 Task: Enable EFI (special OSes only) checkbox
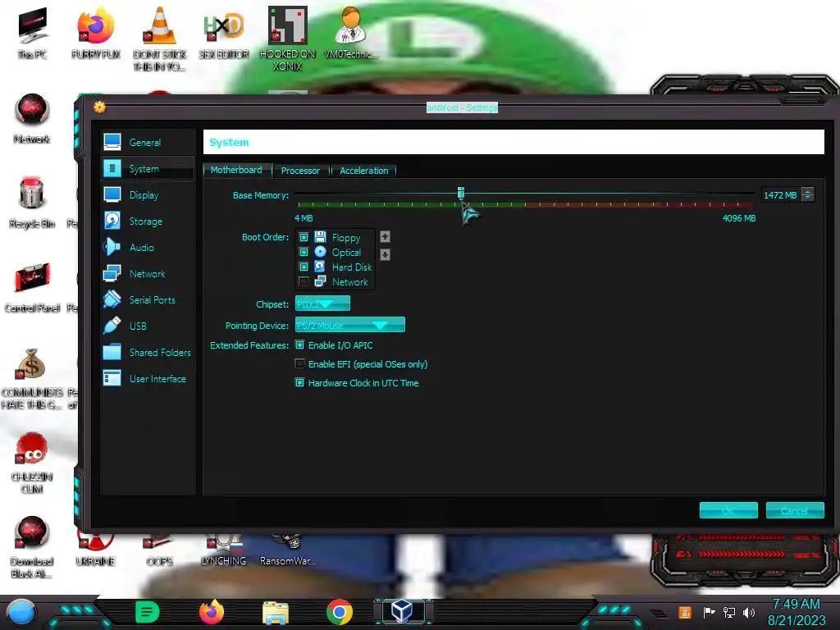pos(300,363)
